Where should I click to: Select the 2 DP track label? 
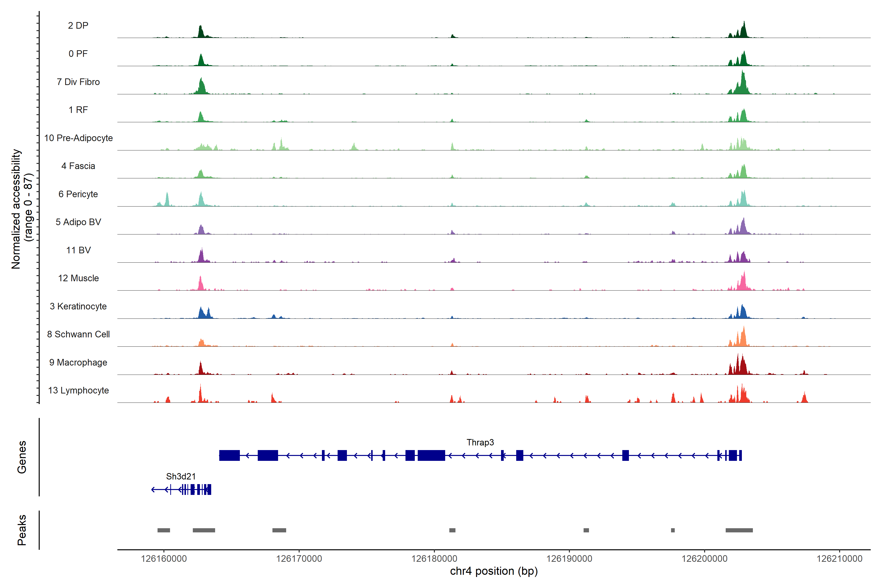78,25
